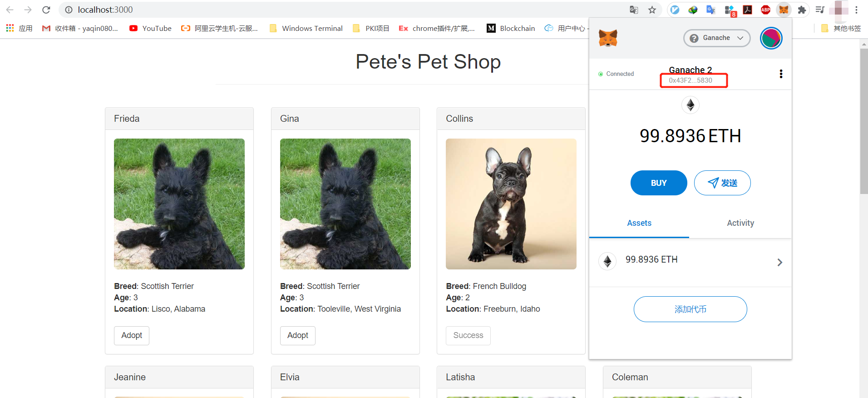Screen dimensions: 868x398
Task: Open Chrome's three-dot menu
Action: (x=856, y=10)
